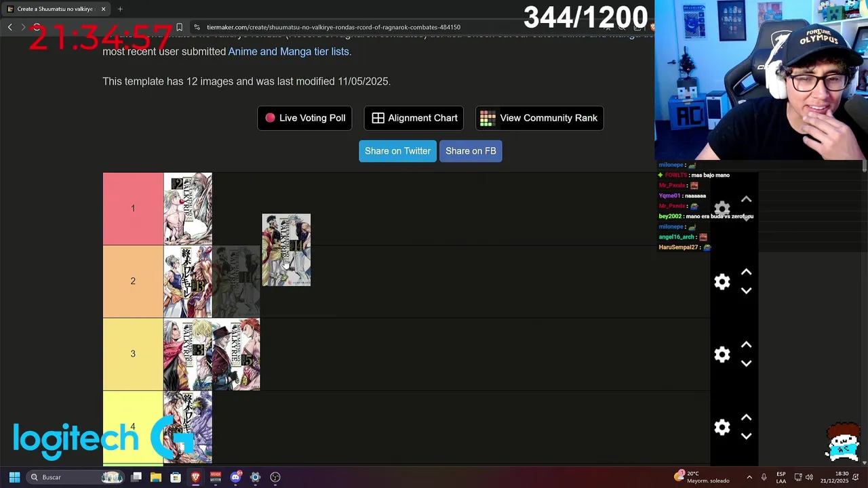
Task: Open Windows Start menu
Action: 14,477
